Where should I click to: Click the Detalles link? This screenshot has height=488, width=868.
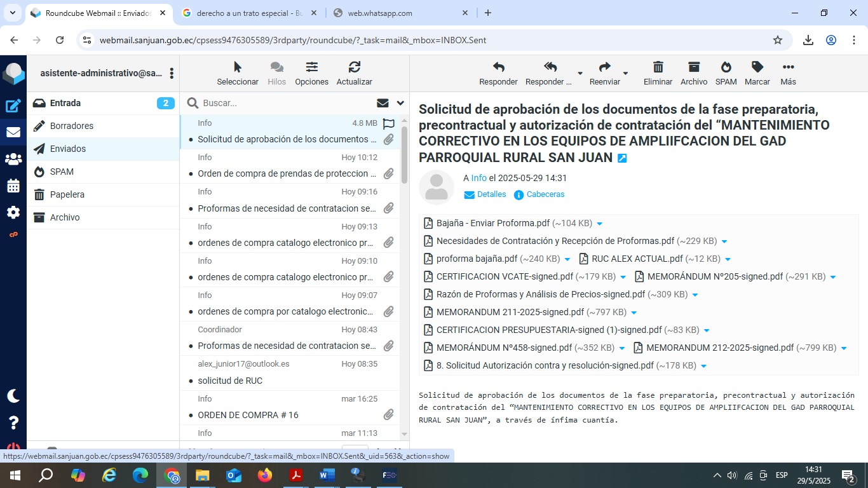coord(491,194)
